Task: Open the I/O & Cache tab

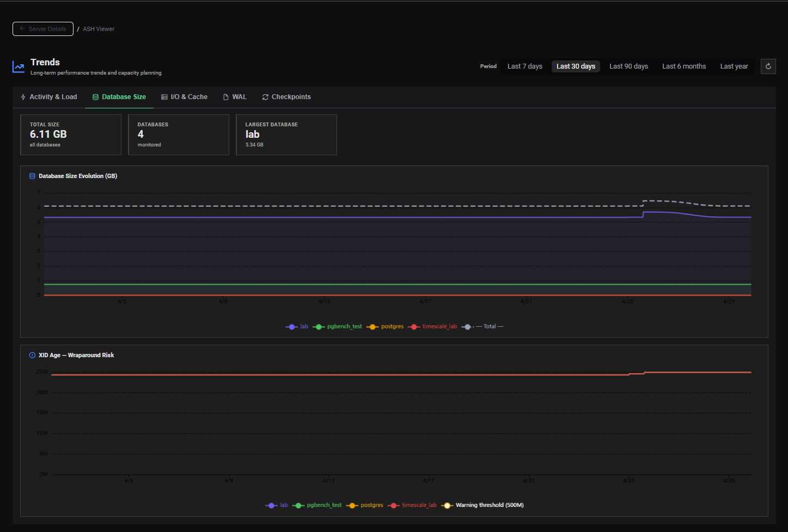Action: (185, 97)
